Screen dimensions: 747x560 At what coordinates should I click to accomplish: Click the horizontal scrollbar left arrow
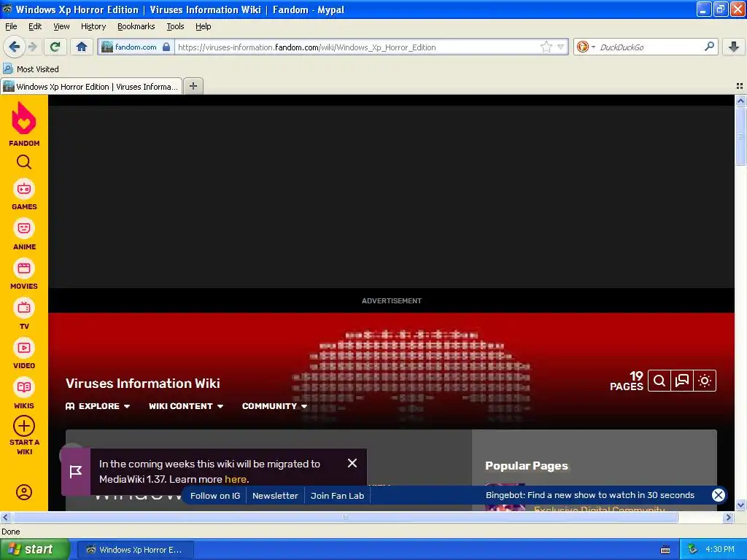[6, 517]
